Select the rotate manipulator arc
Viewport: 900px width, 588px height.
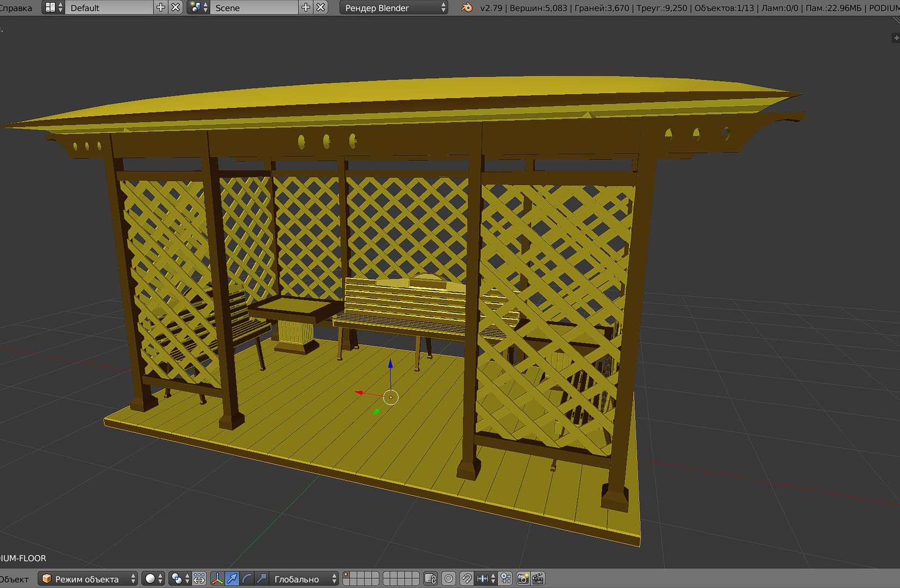[247, 579]
